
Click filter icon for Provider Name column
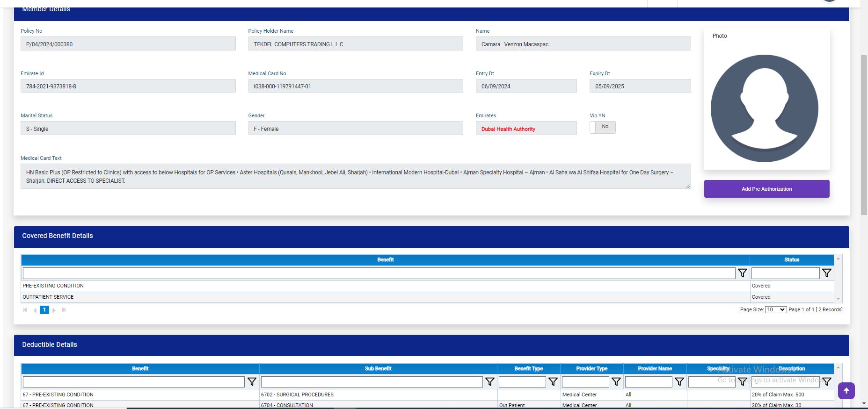tap(679, 382)
